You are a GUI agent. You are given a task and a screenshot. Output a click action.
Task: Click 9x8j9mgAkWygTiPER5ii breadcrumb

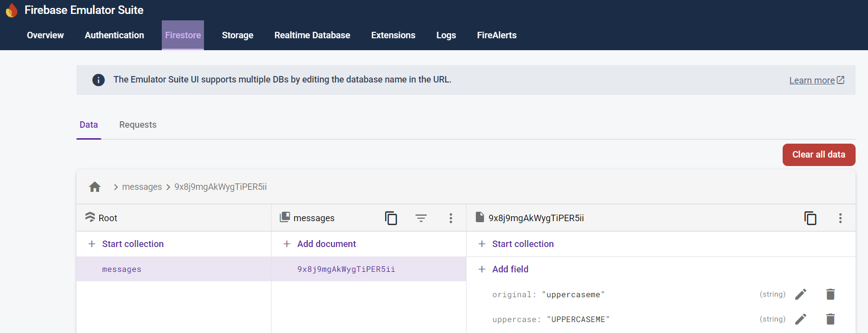(x=220, y=187)
